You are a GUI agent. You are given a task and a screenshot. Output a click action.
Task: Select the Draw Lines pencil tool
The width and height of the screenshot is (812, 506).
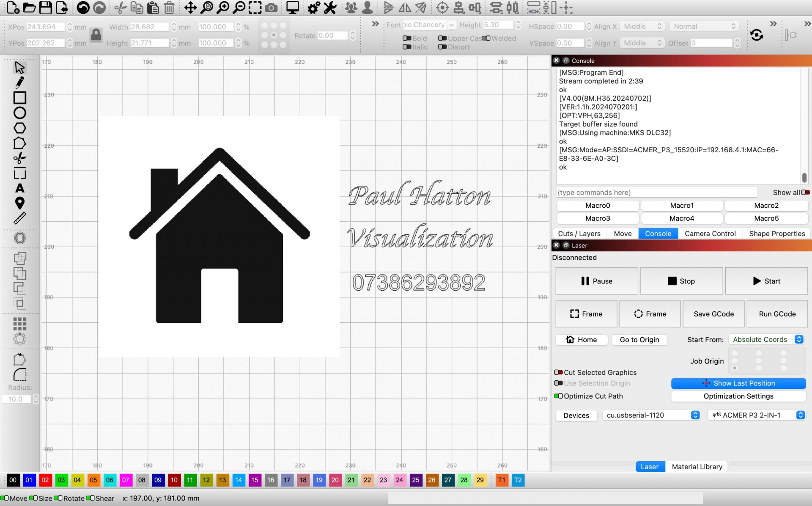[x=19, y=82]
